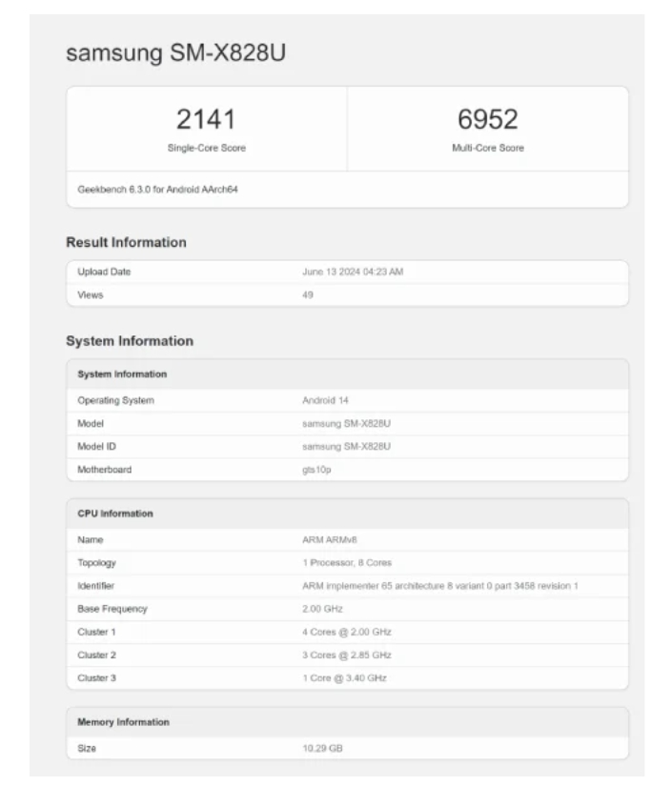Click the Result Information heading
The width and height of the screenshot is (672, 786).
[x=127, y=242]
